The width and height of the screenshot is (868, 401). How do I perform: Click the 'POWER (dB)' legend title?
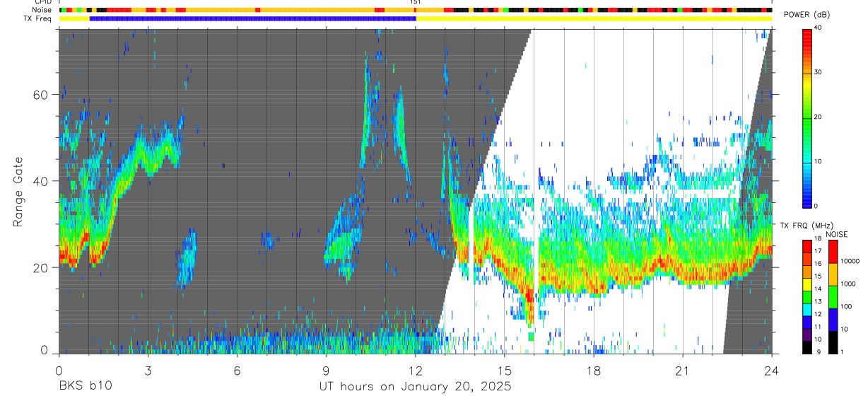tap(807, 15)
